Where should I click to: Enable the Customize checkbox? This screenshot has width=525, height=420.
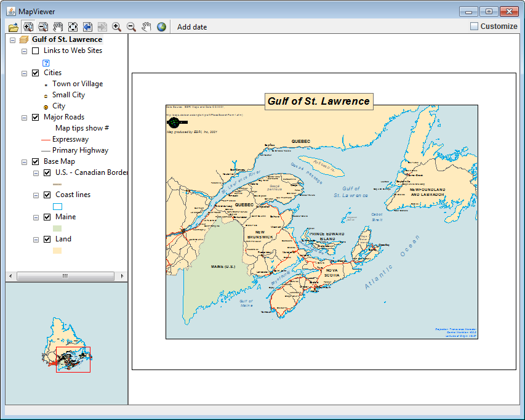pos(474,26)
